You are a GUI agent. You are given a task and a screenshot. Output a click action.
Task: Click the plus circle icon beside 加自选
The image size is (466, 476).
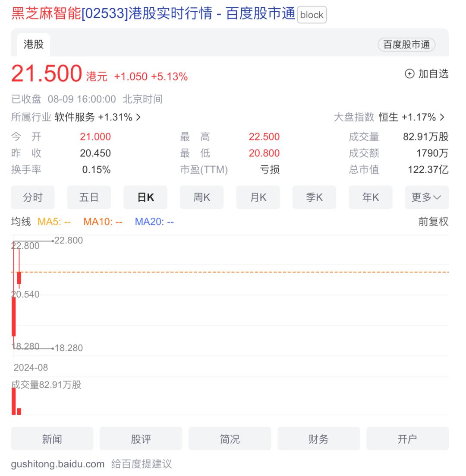pyautogui.click(x=409, y=74)
